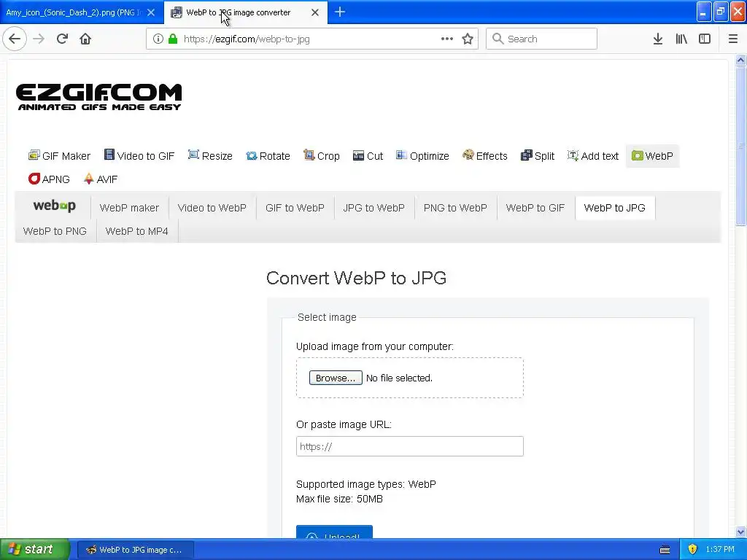Bookmark this page with the star
Screen dimensions: 747x560
pyautogui.click(x=468, y=39)
